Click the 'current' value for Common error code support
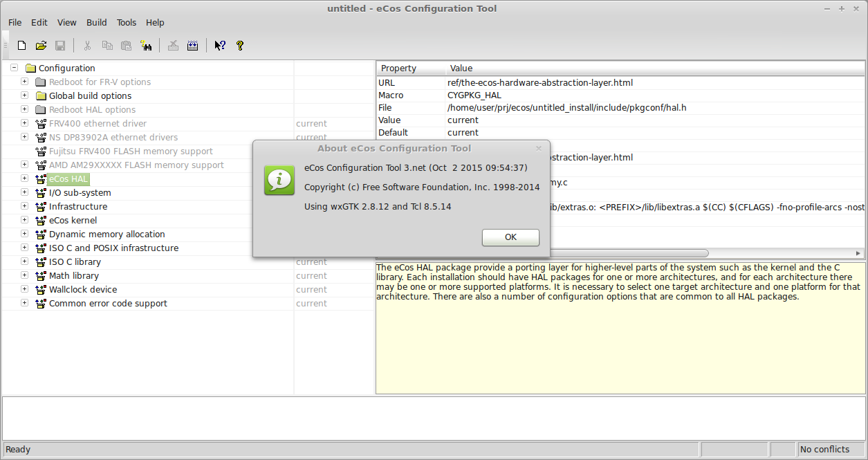 click(311, 304)
